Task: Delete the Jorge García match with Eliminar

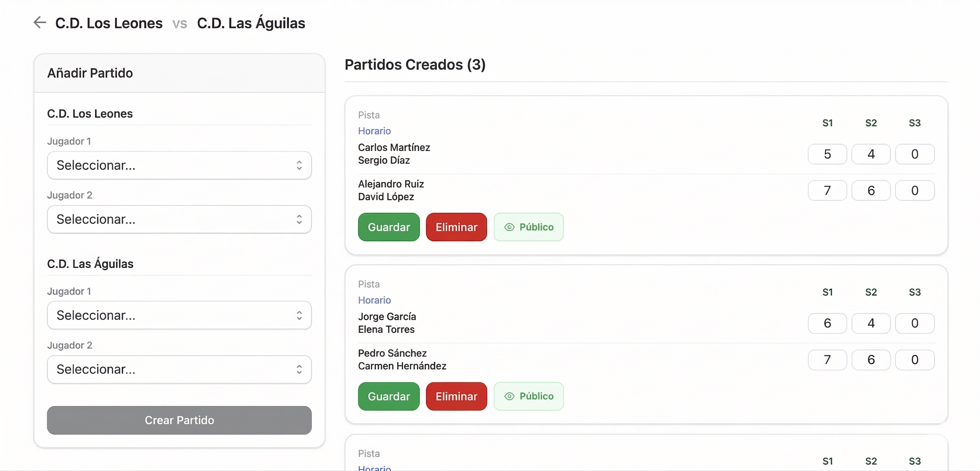Action: click(x=456, y=397)
